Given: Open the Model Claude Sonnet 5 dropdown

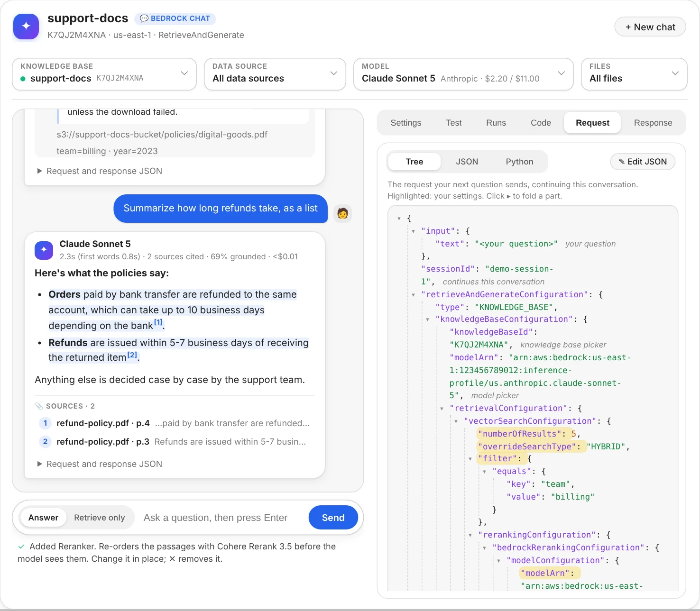Looking at the screenshot, I should (x=463, y=74).
